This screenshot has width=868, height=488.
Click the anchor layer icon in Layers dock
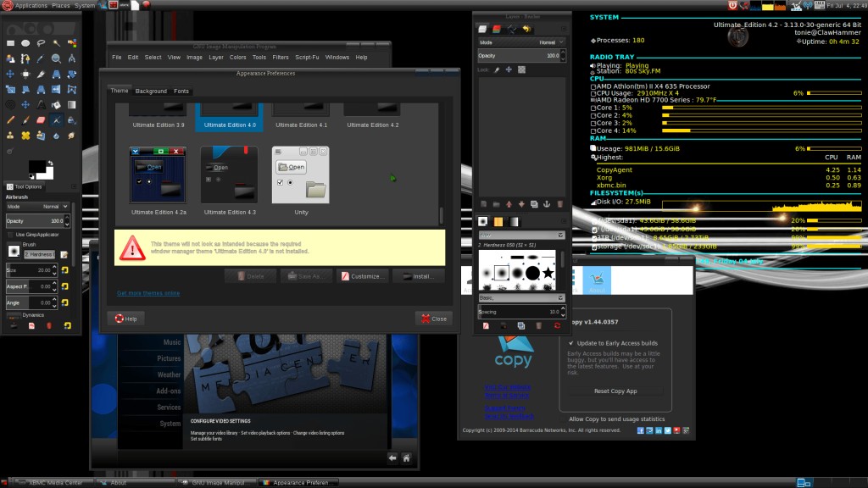tap(547, 204)
